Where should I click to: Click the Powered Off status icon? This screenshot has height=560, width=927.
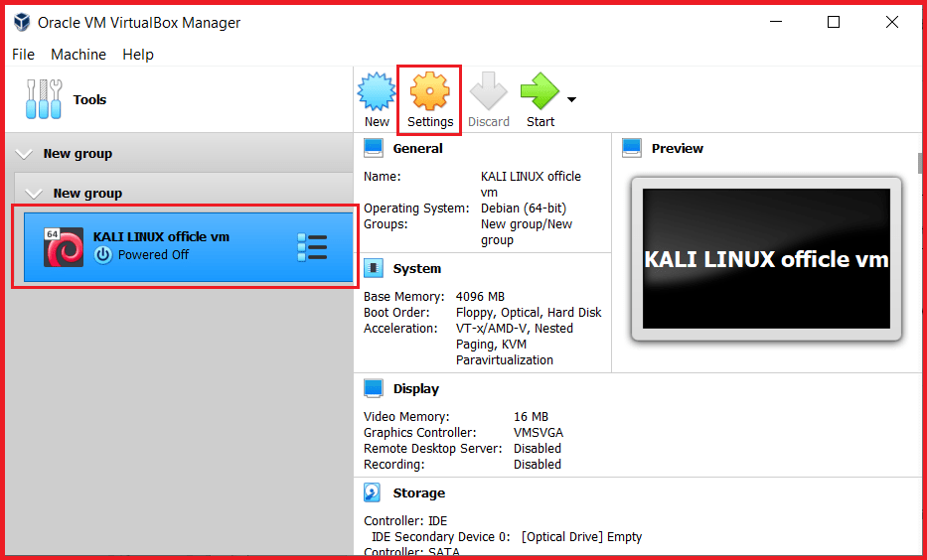(x=103, y=255)
